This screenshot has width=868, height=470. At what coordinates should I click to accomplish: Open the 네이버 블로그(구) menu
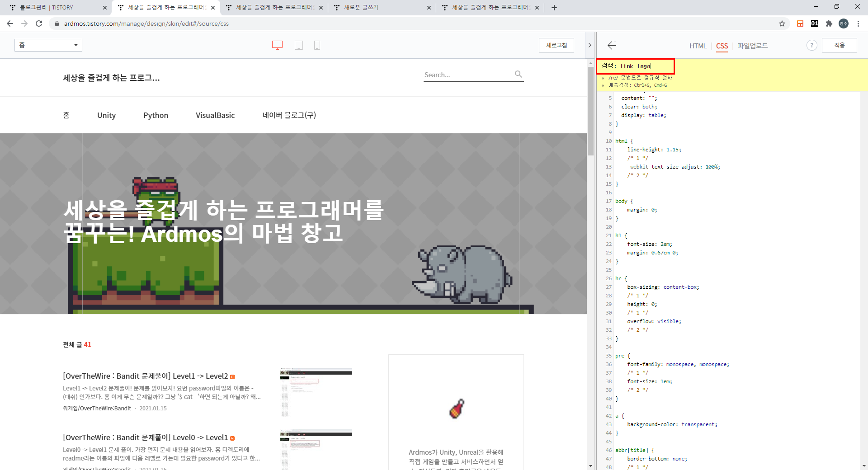[x=289, y=115]
